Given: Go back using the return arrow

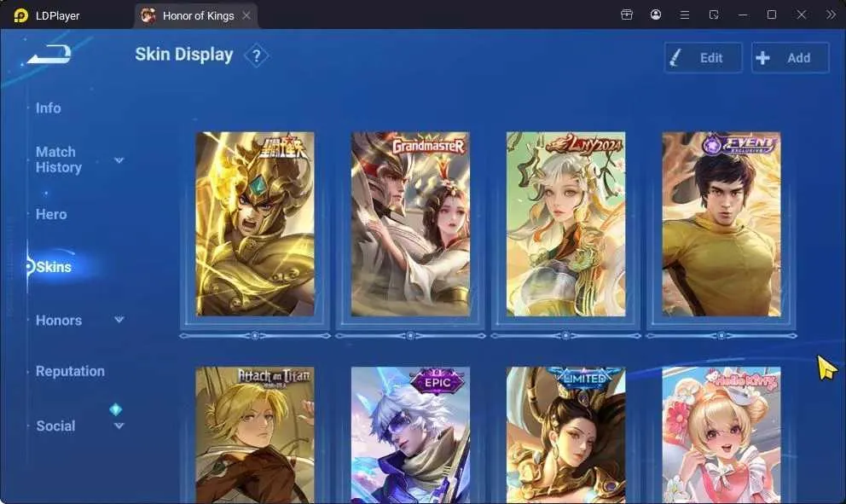Looking at the screenshot, I should pyautogui.click(x=49, y=54).
